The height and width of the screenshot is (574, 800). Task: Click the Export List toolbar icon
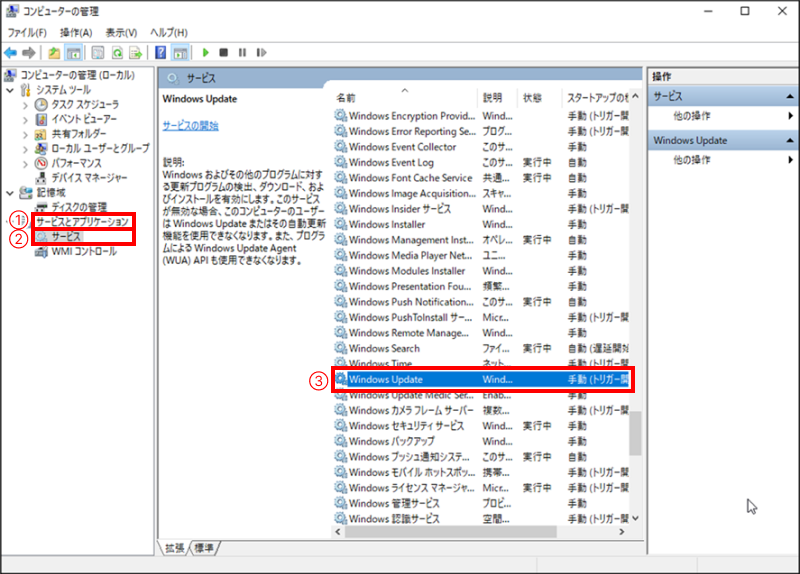pos(136,53)
